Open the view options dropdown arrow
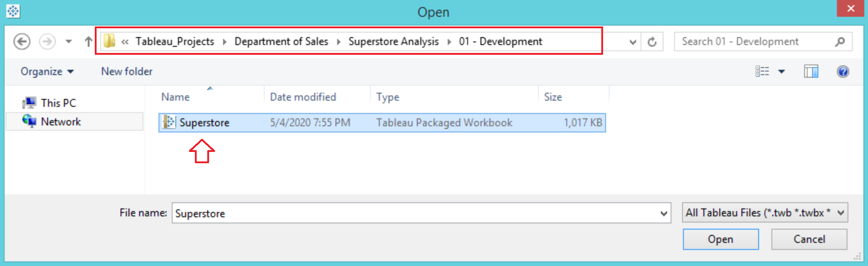 [782, 72]
